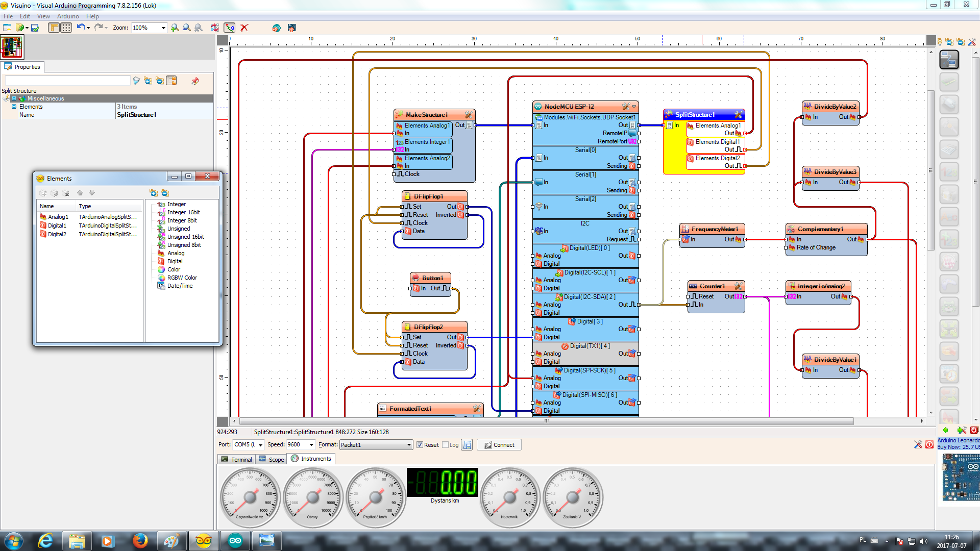The image size is (980, 551).
Task: Click the upload to board icon
Action: [x=291, y=28]
